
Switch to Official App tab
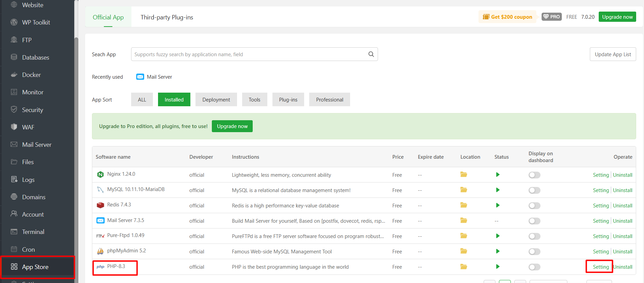pyautogui.click(x=108, y=17)
